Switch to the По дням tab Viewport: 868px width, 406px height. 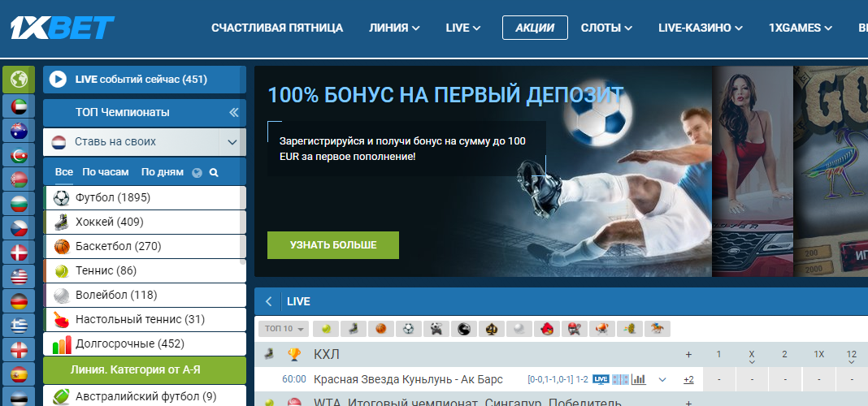163,172
